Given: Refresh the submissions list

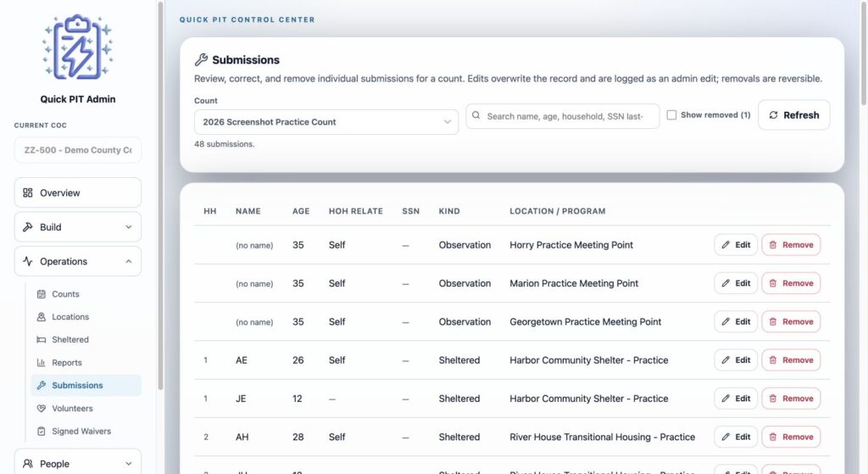Looking at the screenshot, I should 793,115.
